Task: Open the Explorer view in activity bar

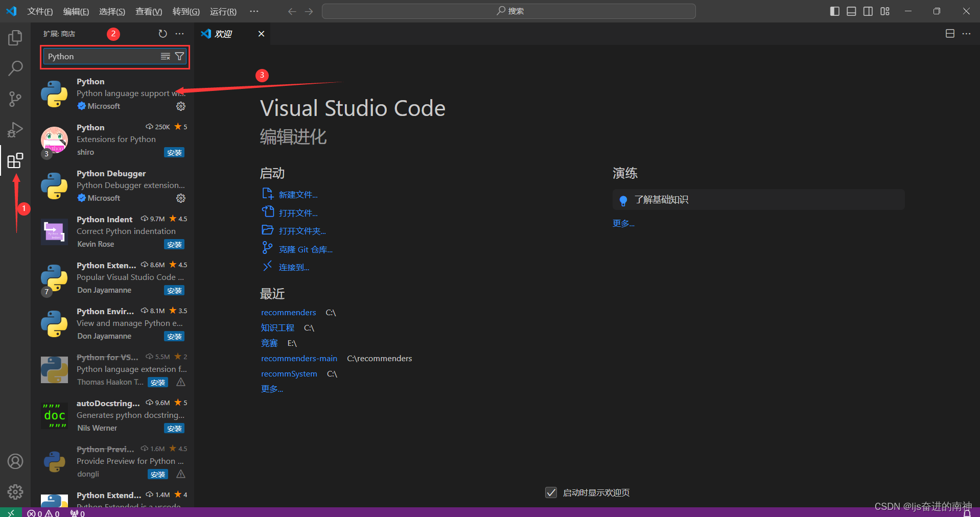Action: point(15,38)
